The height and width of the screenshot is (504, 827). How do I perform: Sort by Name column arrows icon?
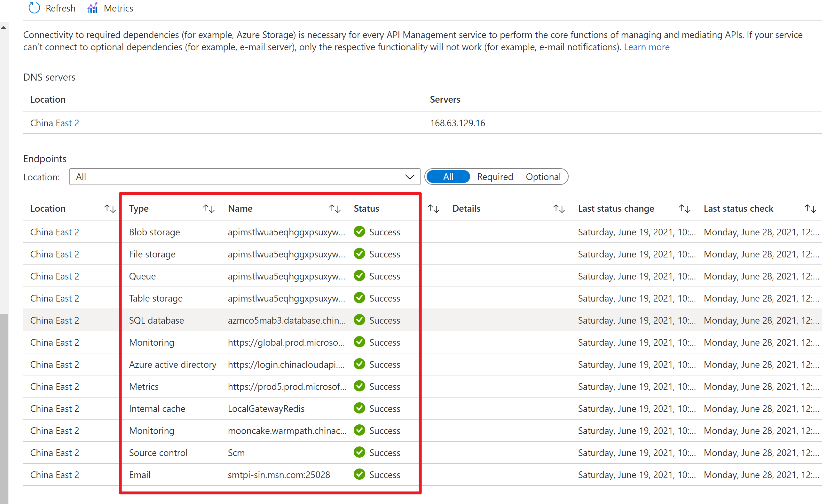pyautogui.click(x=335, y=209)
